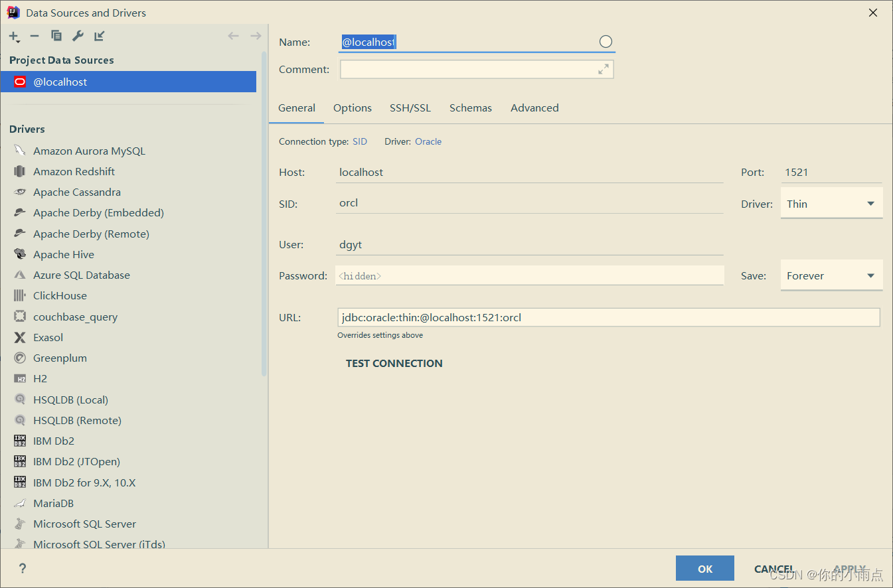
Task: Click Amazon Aurora MySQL driver icon
Action: (x=20, y=151)
